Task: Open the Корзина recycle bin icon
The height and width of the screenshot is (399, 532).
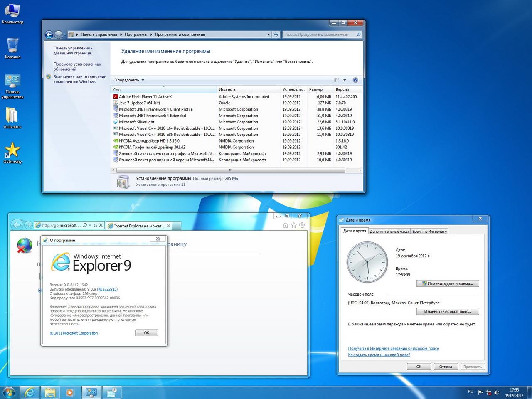Action: coord(12,48)
